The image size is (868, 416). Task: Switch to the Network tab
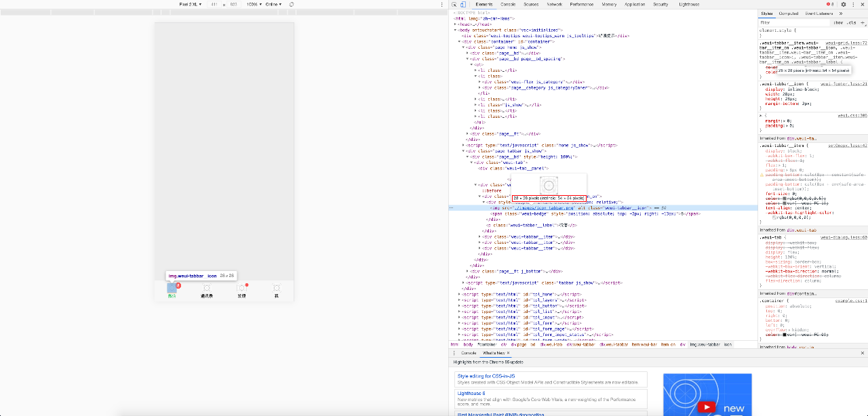[x=555, y=4]
